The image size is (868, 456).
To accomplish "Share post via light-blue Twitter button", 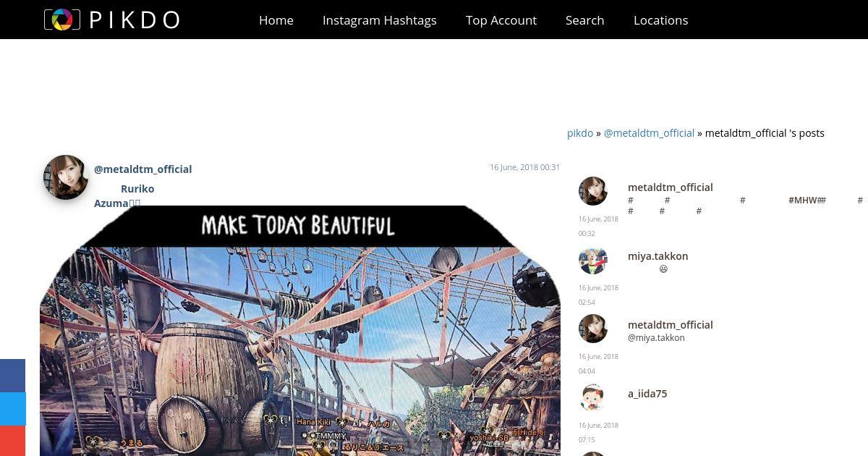I will click(x=12, y=409).
